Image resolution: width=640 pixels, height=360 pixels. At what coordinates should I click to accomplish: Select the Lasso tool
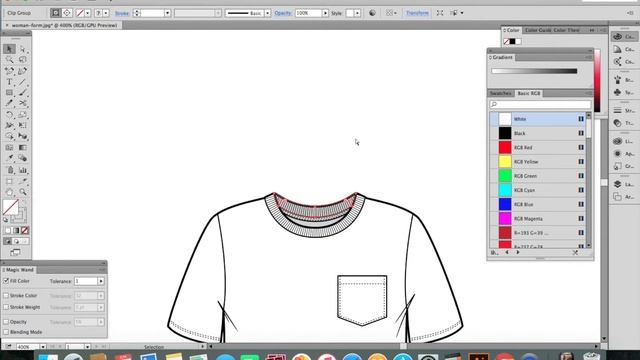(x=22, y=60)
